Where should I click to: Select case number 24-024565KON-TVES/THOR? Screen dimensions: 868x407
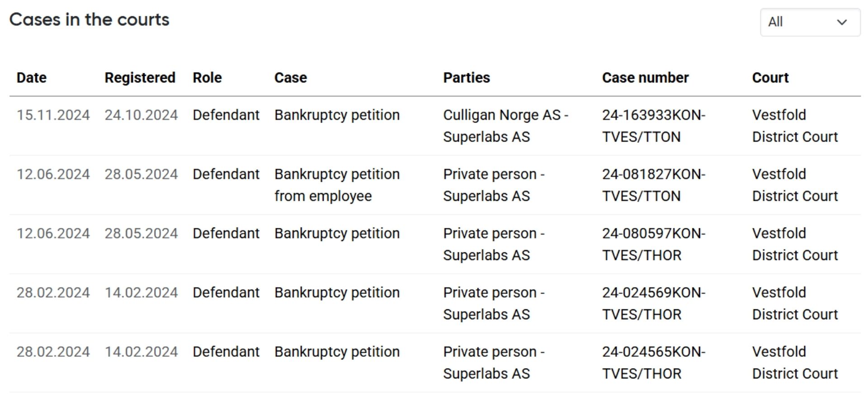pos(653,363)
